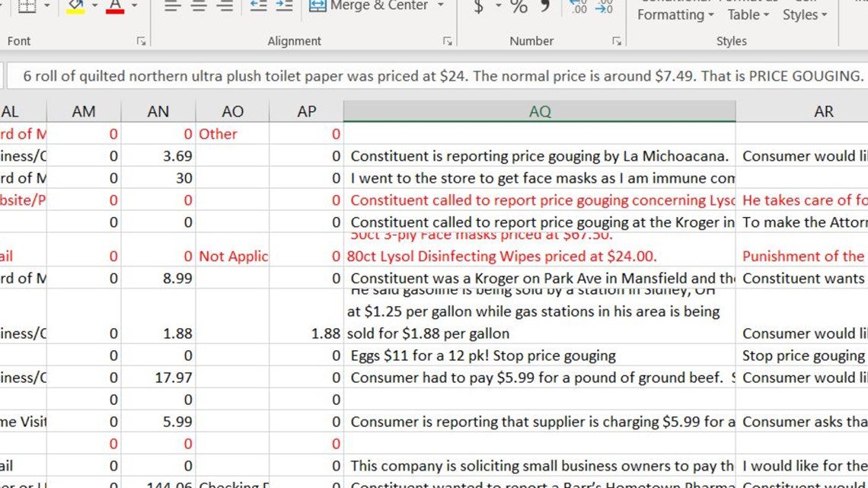Viewport: 868px width, 488px height.
Task: Apply percent style format
Action: click(519, 6)
